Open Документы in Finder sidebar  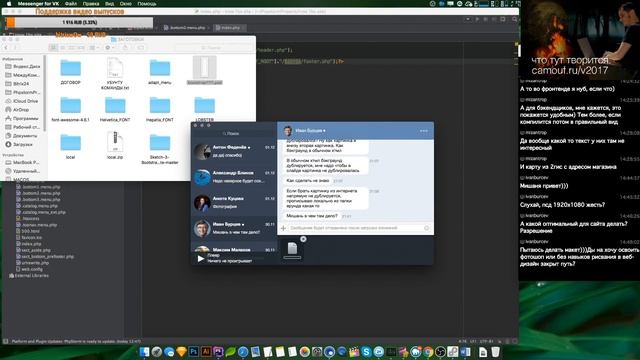[21, 136]
